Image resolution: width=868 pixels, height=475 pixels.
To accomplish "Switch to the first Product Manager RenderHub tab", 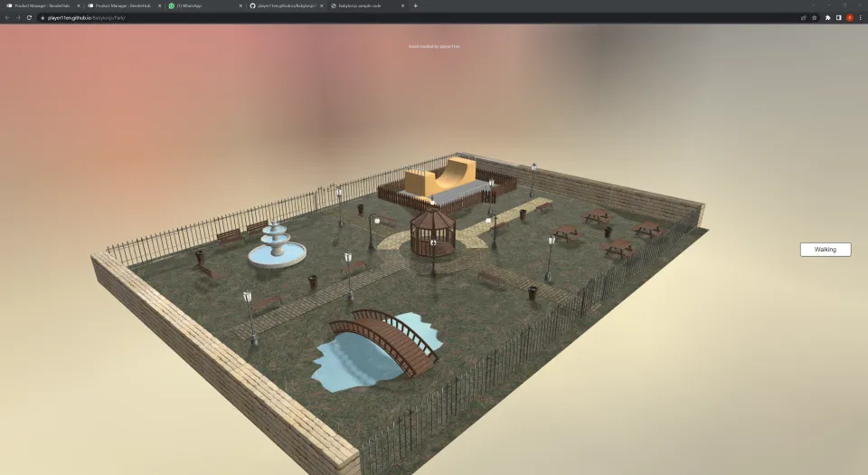I will click(41, 5).
